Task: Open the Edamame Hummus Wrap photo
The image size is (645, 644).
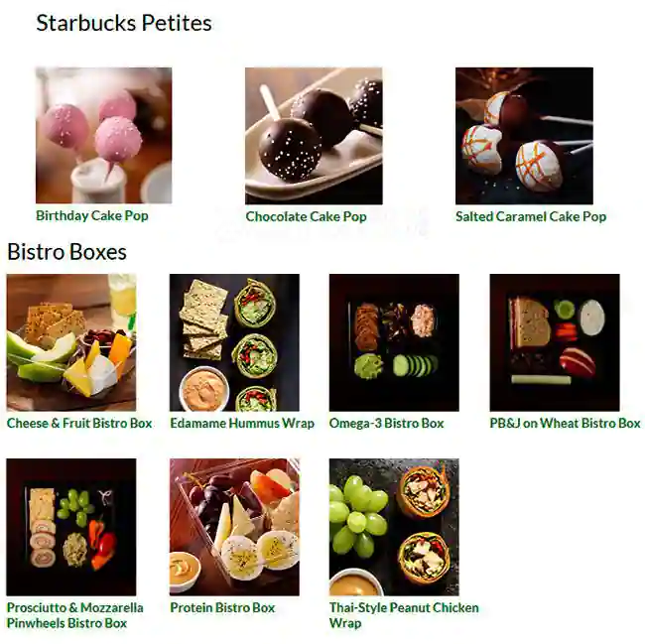Action: [x=234, y=342]
